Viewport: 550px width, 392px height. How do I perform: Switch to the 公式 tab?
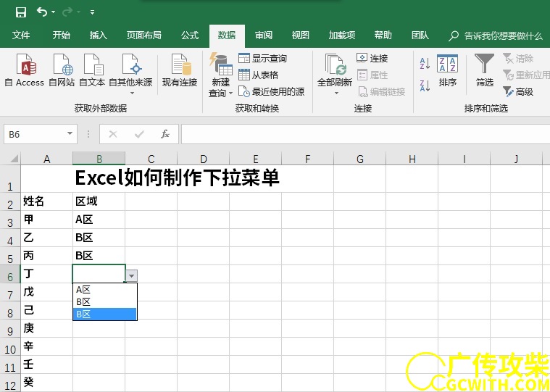tap(190, 35)
